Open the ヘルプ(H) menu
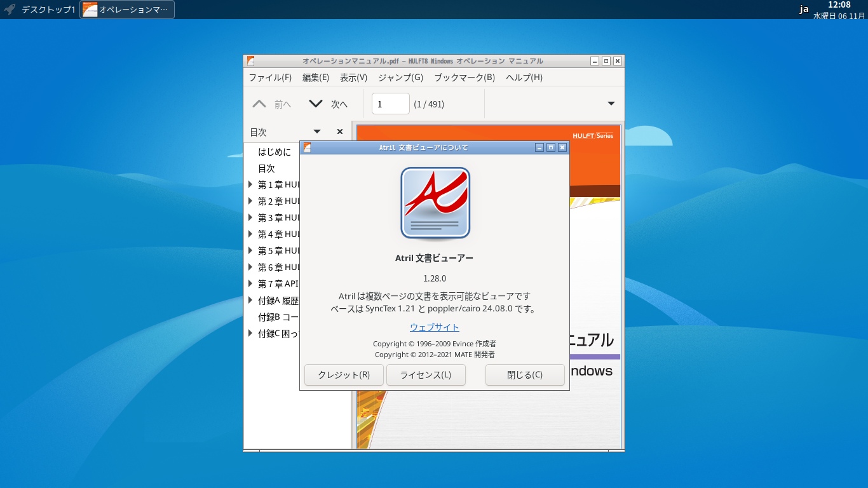 (524, 78)
